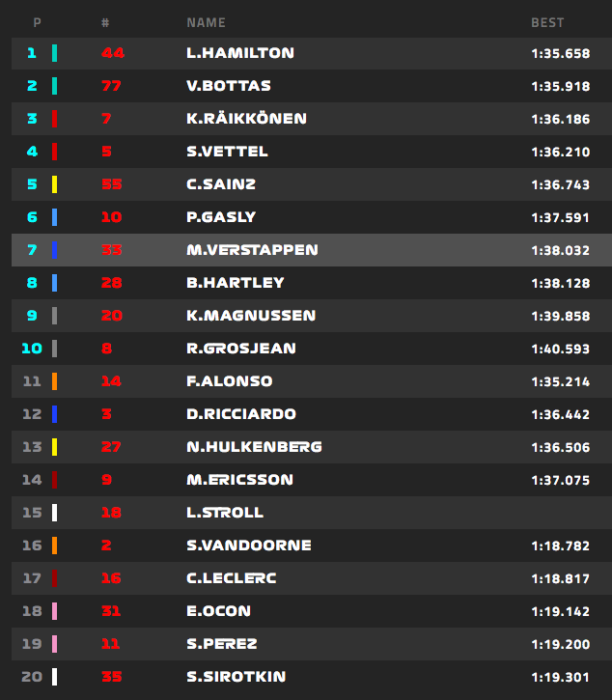Click car number 55 for Sainz
The image size is (612, 700).
[x=112, y=184]
